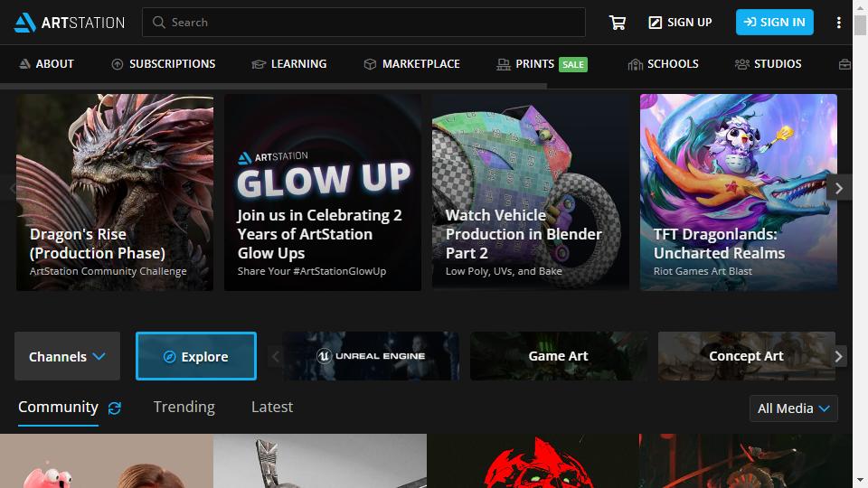This screenshot has width=868, height=488.
Task: Select the Unreal Engine channel
Action: click(x=371, y=356)
